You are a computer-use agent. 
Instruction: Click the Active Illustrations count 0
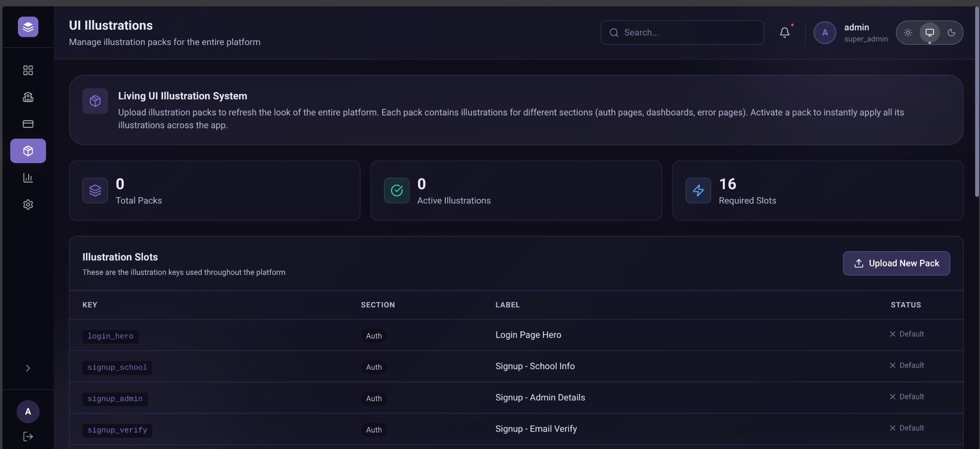(422, 184)
